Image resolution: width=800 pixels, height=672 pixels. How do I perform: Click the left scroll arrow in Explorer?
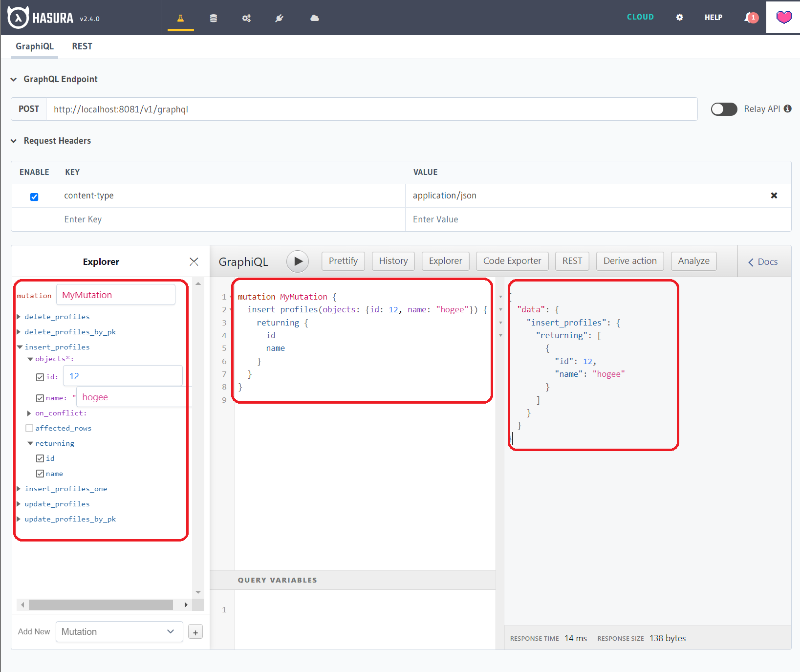[x=22, y=605]
